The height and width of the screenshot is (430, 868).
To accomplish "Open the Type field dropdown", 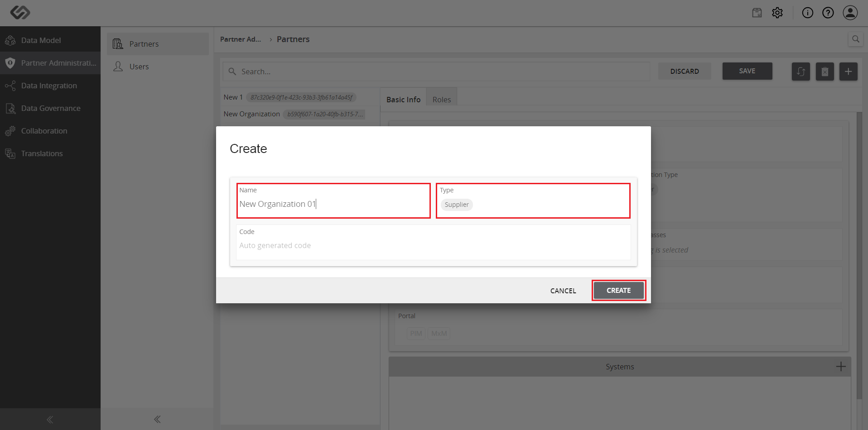I will coord(533,201).
